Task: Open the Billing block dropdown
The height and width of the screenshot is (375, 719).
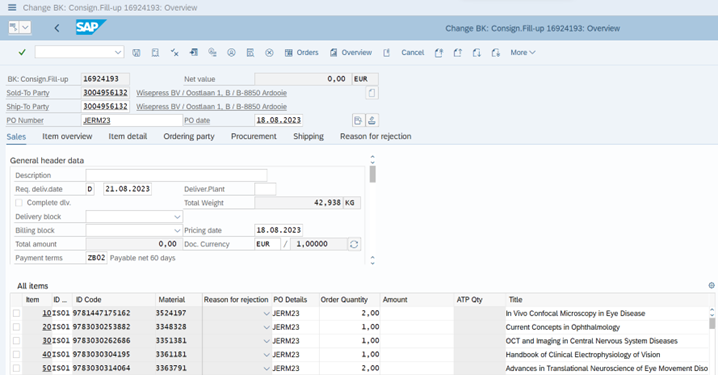Action: tap(177, 230)
